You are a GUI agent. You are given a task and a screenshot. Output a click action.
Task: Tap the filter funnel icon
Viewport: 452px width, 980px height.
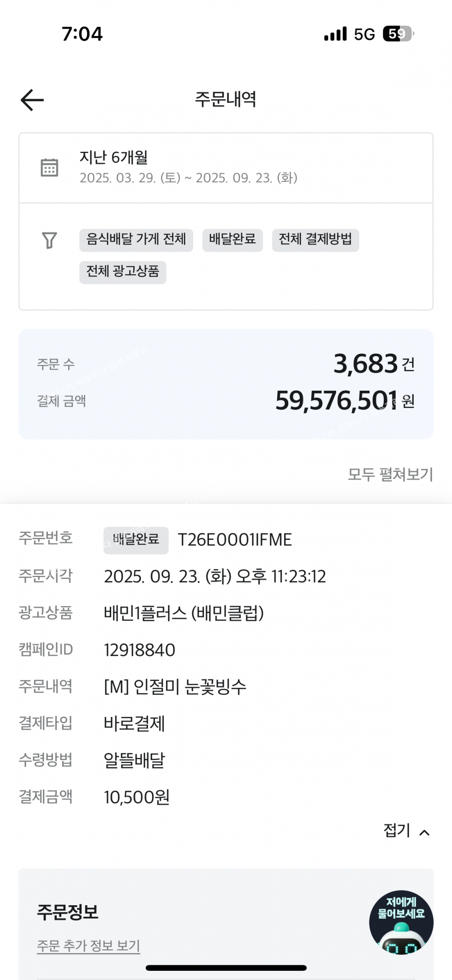[49, 240]
